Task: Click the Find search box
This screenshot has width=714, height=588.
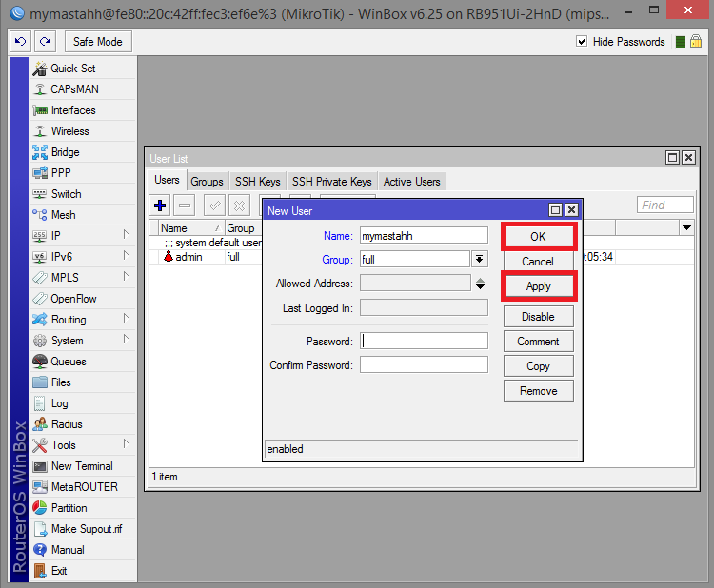Action: [x=664, y=206]
